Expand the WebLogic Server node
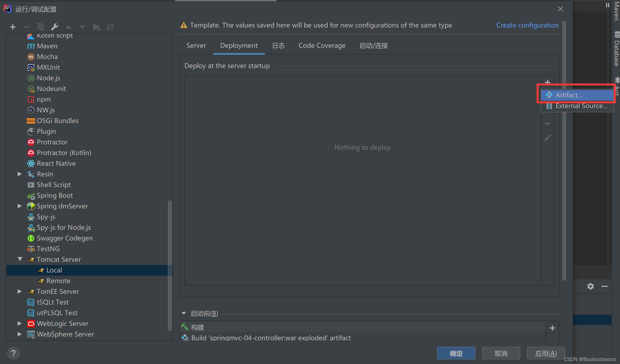This screenshot has height=364, width=620. [x=20, y=323]
